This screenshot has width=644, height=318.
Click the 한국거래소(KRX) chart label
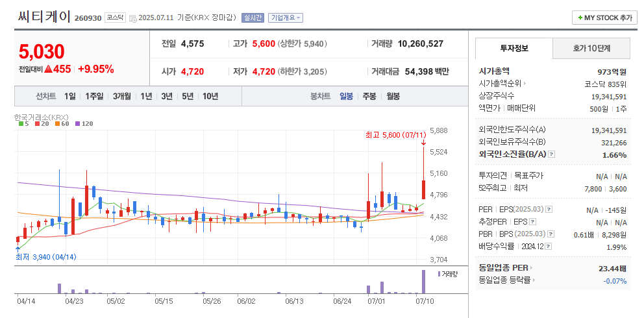41,117
